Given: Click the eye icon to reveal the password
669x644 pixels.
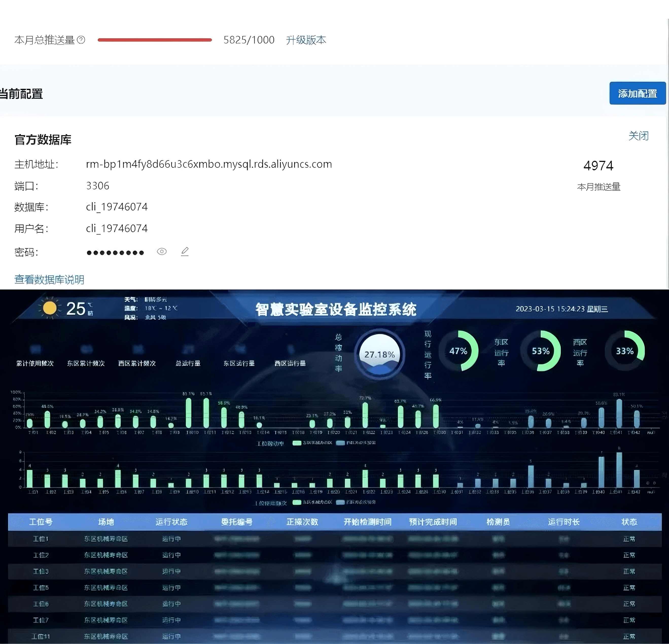Looking at the screenshot, I should coord(162,252).
